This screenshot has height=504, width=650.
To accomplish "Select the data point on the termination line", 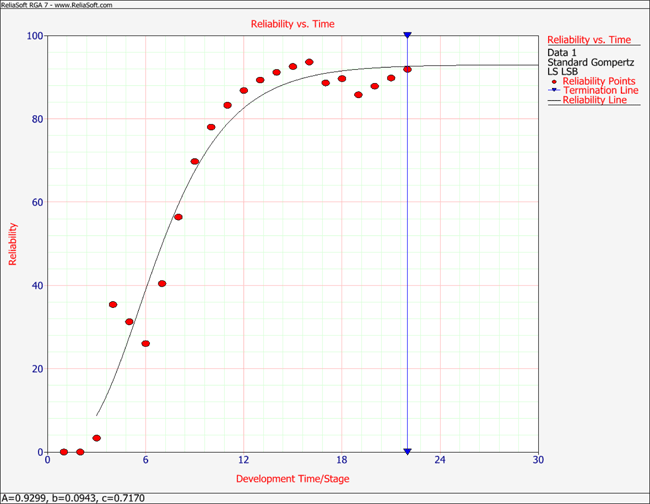I will pos(408,69).
